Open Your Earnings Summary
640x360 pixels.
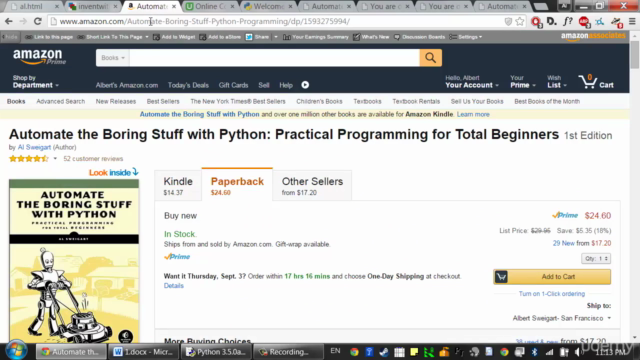316,37
